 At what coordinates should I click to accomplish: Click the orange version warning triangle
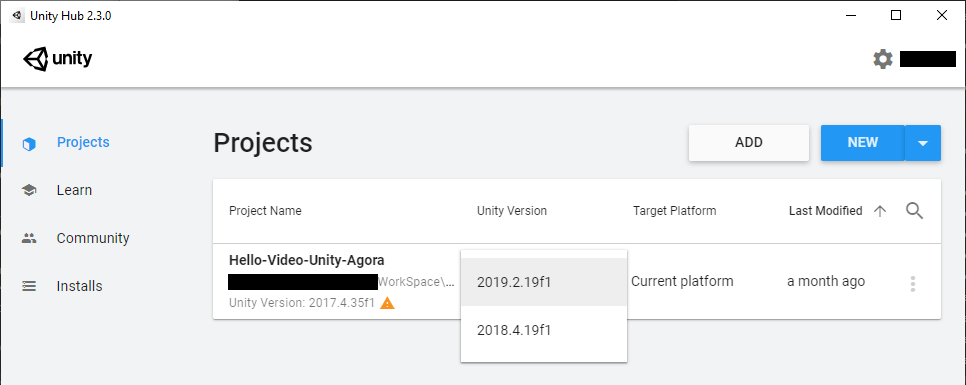(x=387, y=303)
